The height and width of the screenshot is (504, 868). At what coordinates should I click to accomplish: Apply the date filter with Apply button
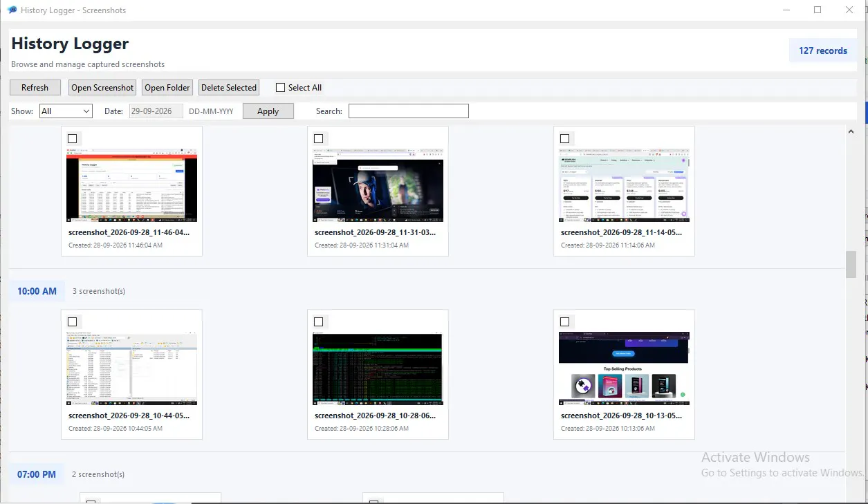(268, 111)
